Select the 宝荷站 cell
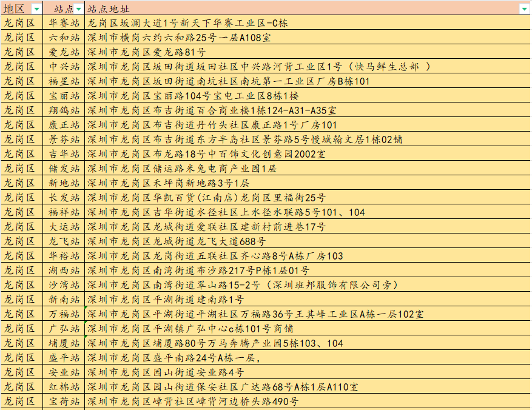This screenshot has width=532, height=410. [x=64, y=402]
